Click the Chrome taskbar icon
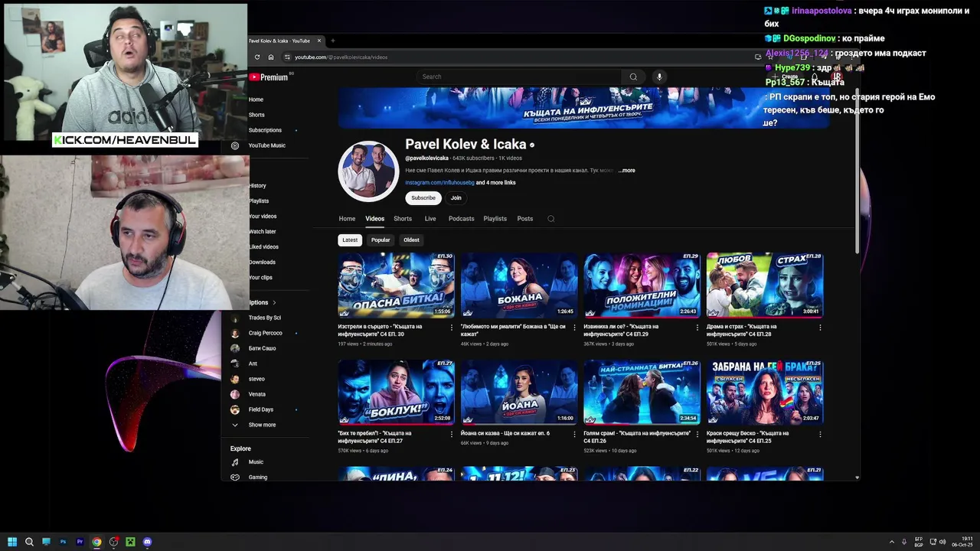The width and height of the screenshot is (980, 551). click(96, 542)
